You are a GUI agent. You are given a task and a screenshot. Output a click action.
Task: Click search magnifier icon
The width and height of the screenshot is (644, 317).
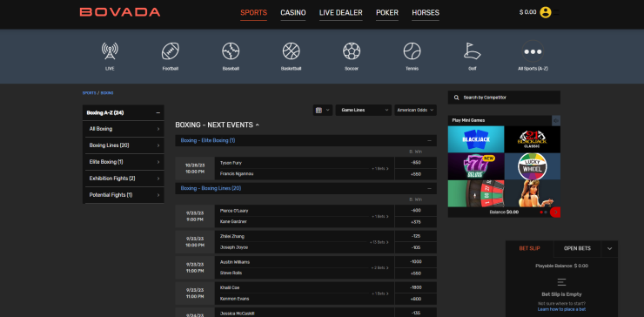point(456,98)
